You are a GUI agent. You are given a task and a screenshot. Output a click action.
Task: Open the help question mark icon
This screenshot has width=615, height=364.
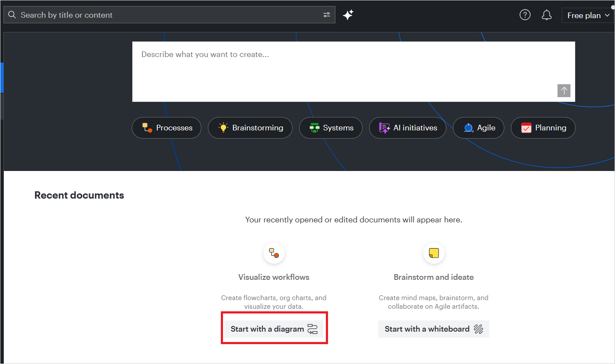(x=525, y=15)
